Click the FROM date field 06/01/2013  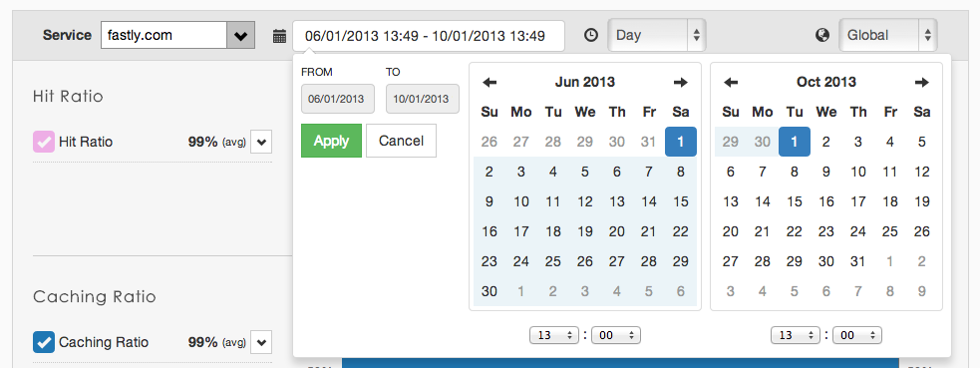click(338, 99)
